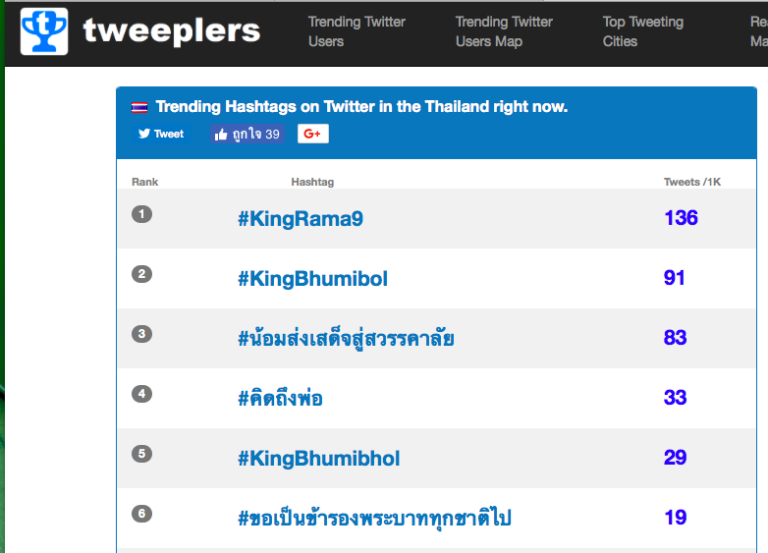Go to Top Tweeting Cities

click(643, 31)
